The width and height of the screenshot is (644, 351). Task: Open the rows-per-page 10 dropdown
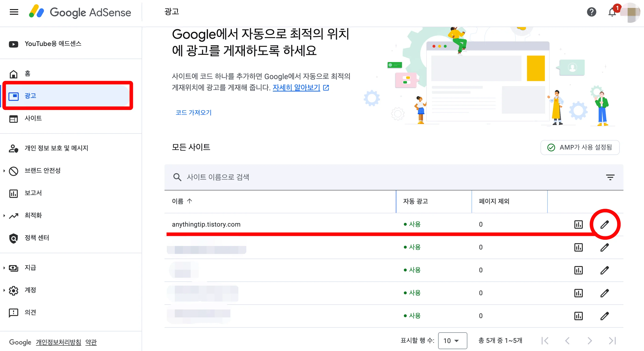452,340
